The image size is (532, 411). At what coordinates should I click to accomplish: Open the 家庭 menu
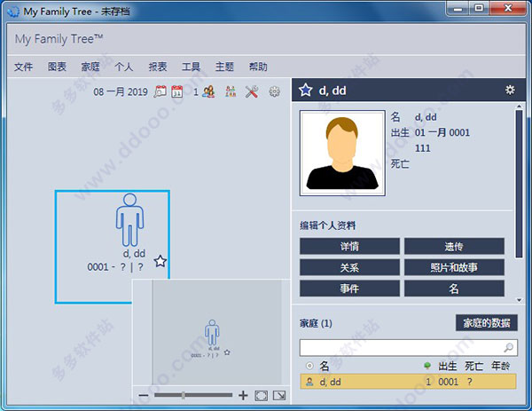90,67
